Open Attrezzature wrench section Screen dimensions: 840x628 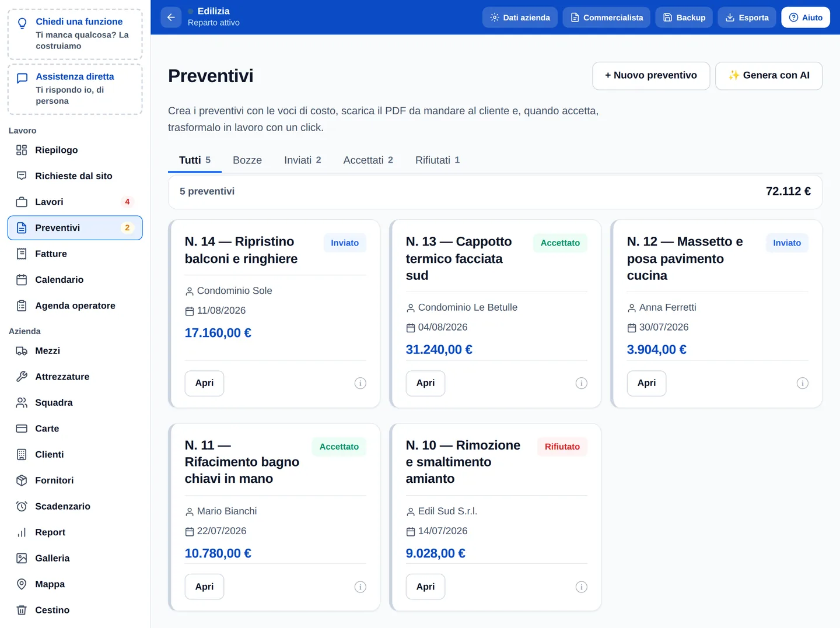pyautogui.click(x=75, y=377)
